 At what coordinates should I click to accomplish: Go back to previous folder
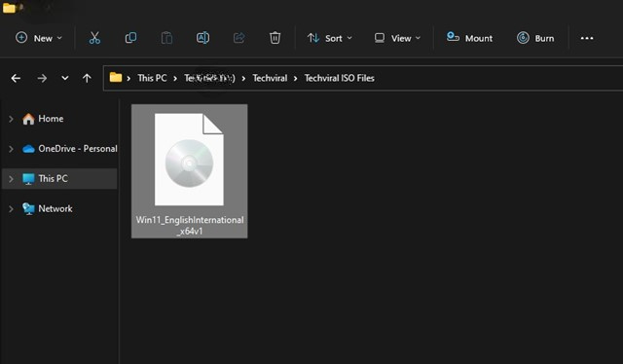(x=16, y=78)
